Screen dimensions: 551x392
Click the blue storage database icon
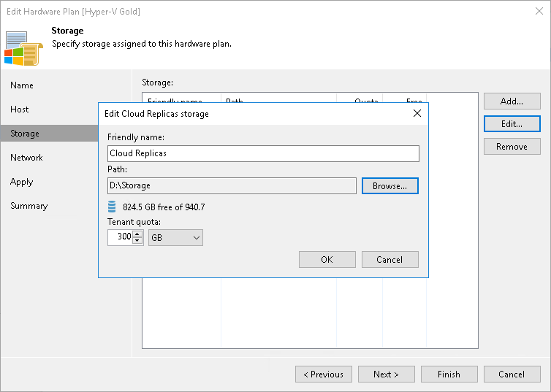coord(112,207)
